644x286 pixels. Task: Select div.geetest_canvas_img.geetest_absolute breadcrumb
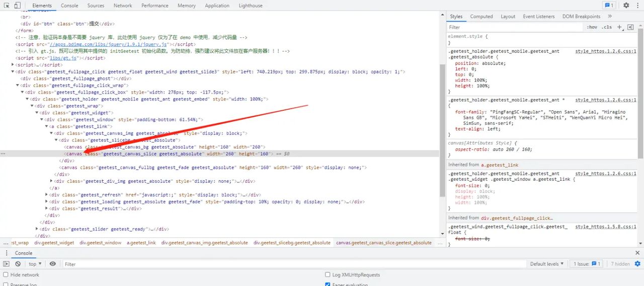point(205,243)
